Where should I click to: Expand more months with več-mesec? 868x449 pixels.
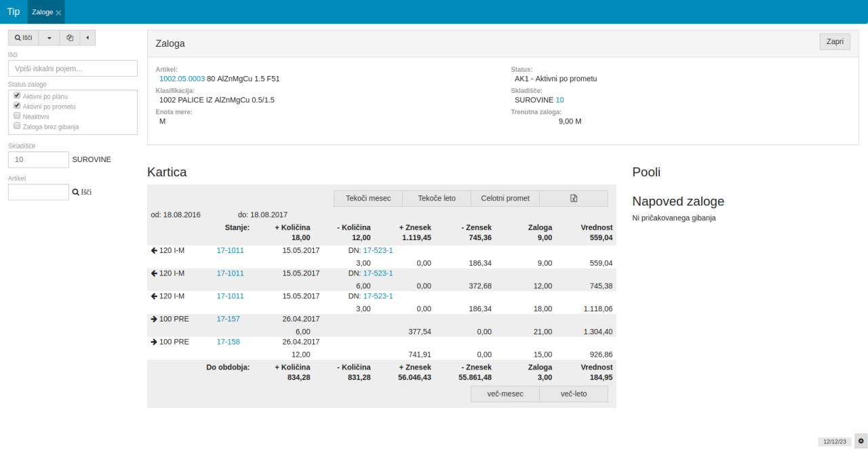[505, 394]
